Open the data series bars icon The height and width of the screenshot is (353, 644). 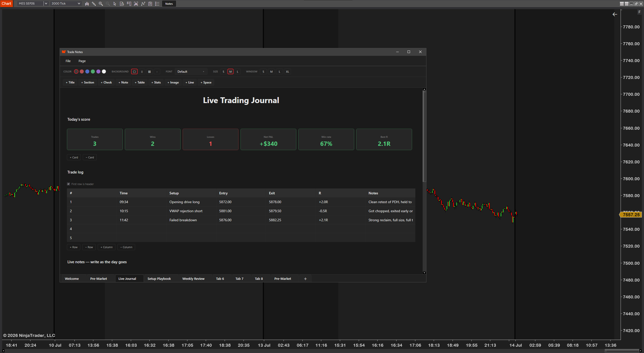point(136,4)
